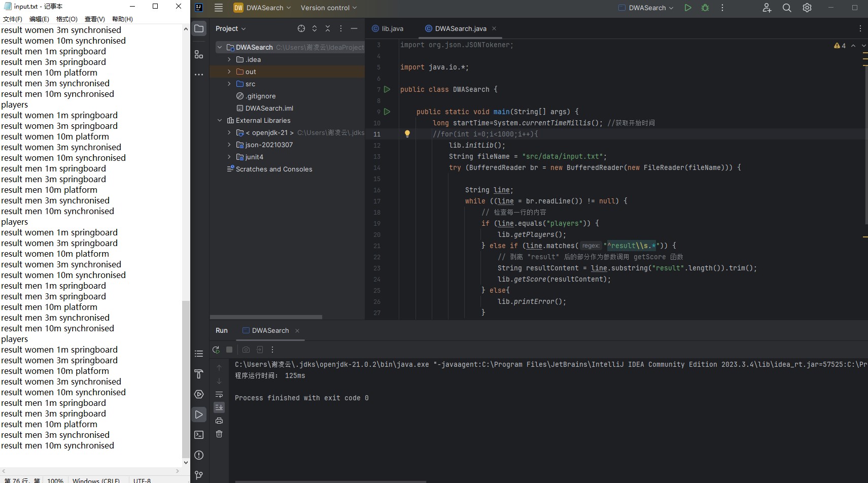The image size is (868, 483).
Task: Print console output printer icon
Action: (x=219, y=421)
